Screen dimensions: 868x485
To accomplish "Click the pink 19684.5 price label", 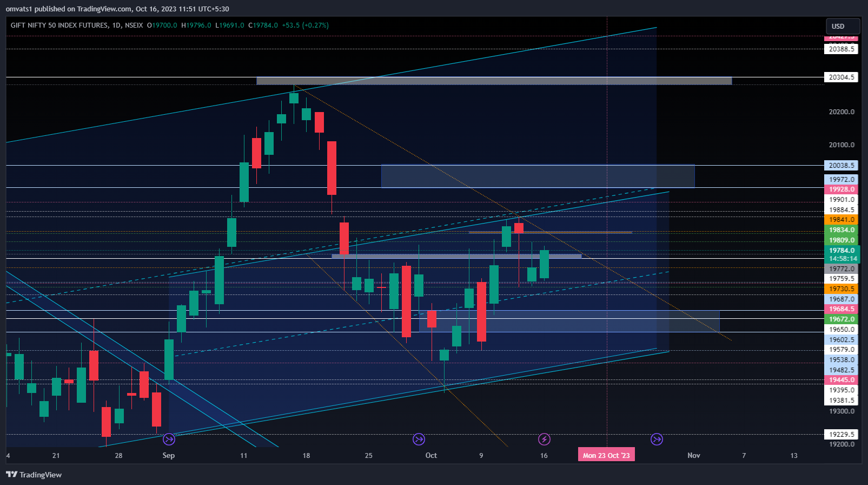I will pos(842,309).
